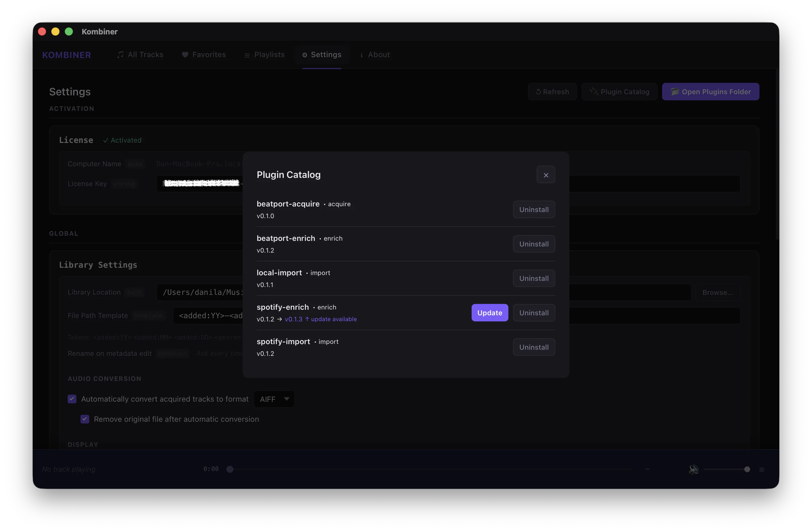812x532 pixels.
Task: Click the heart icon beside Favorites
Action: [185, 55]
